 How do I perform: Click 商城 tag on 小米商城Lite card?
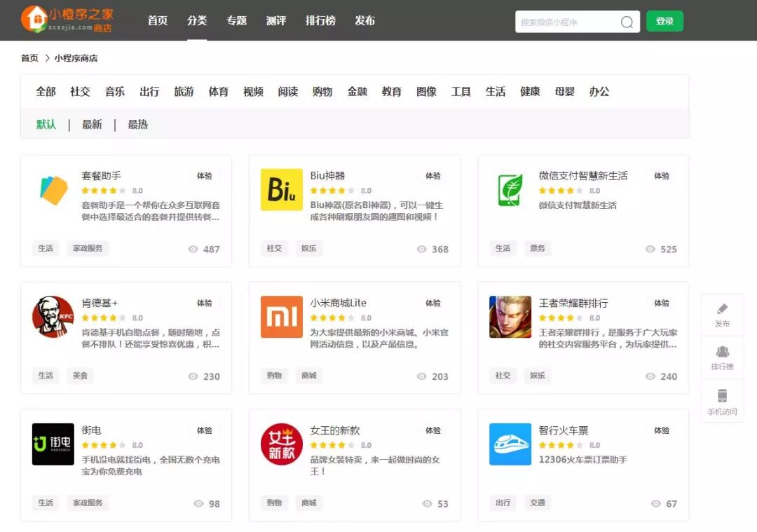click(x=309, y=376)
